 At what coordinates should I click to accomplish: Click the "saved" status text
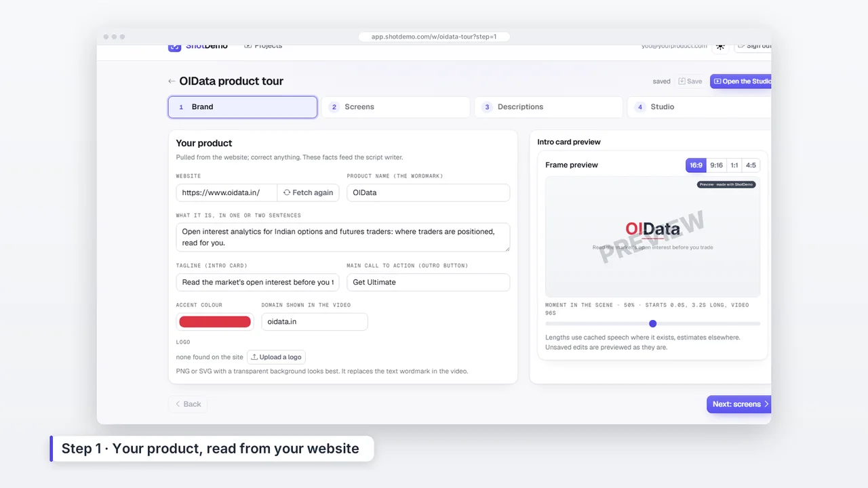coord(661,81)
